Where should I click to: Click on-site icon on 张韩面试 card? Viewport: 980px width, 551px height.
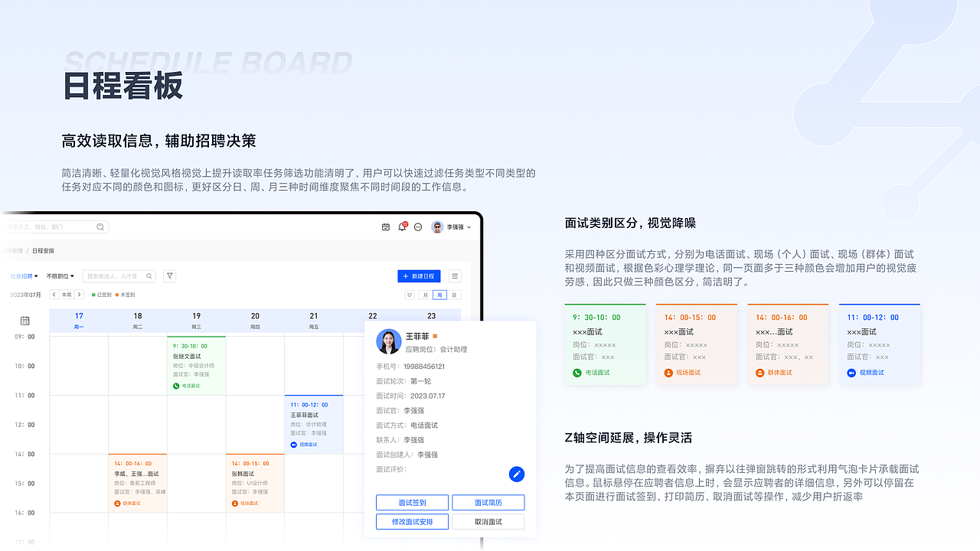pos(234,504)
